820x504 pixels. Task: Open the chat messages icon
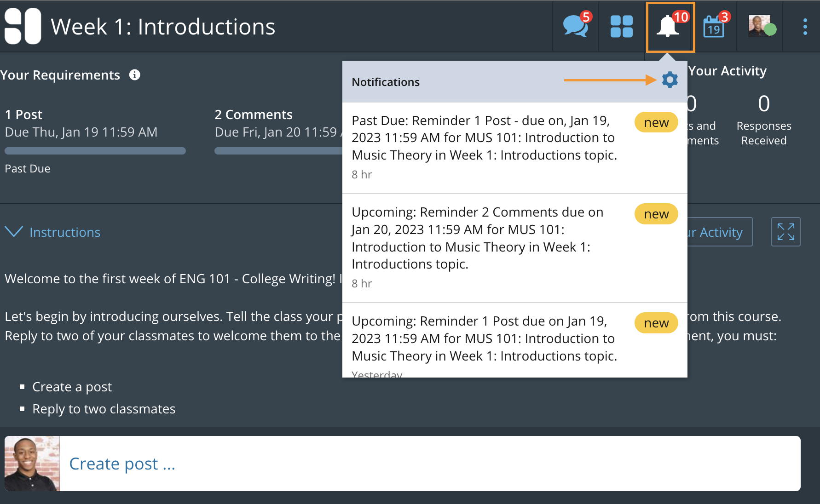click(x=575, y=26)
